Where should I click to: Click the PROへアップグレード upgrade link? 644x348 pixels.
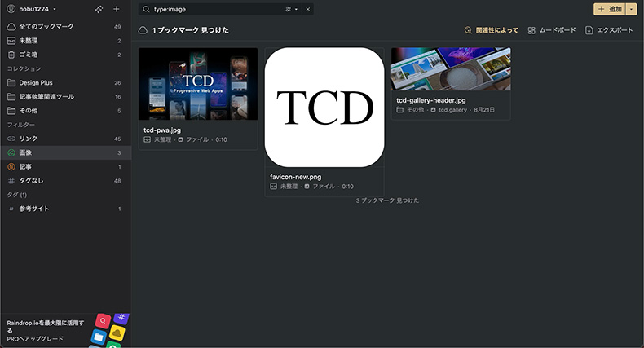click(x=35, y=339)
